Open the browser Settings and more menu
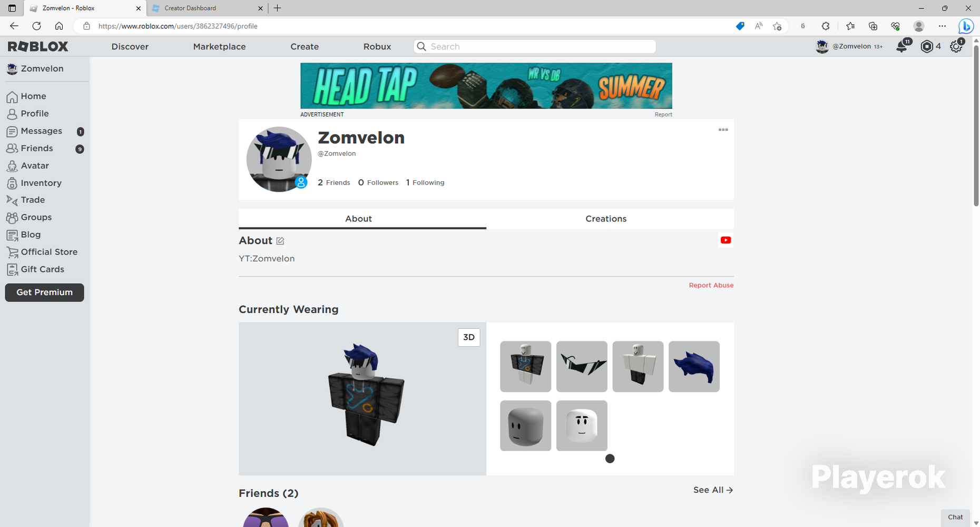This screenshot has height=527, width=980. [943, 26]
